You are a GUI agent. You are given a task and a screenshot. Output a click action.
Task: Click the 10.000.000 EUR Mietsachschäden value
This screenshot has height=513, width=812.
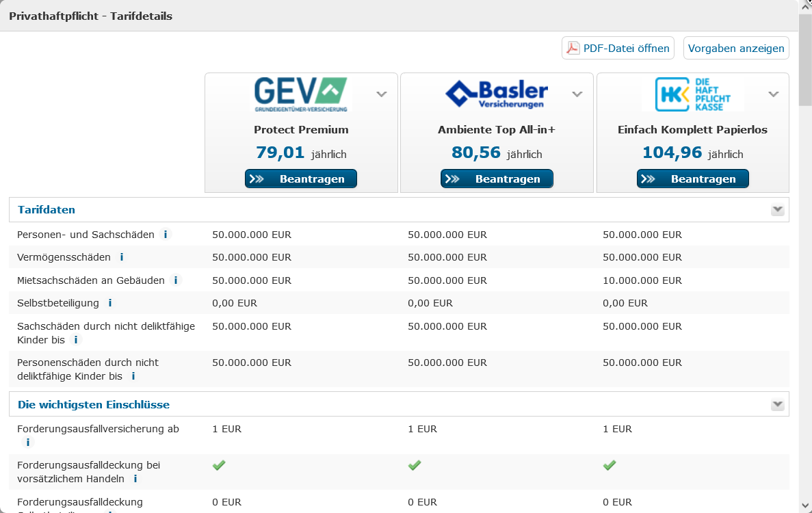(x=642, y=280)
